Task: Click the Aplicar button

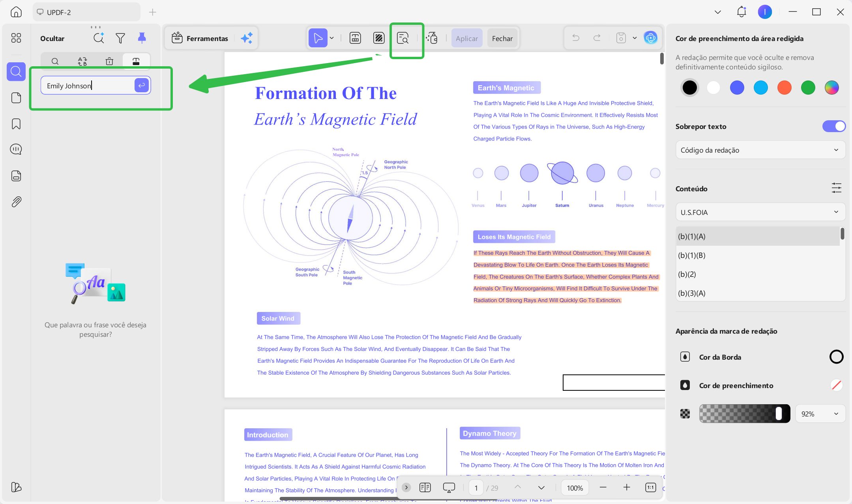Action: (x=467, y=38)
